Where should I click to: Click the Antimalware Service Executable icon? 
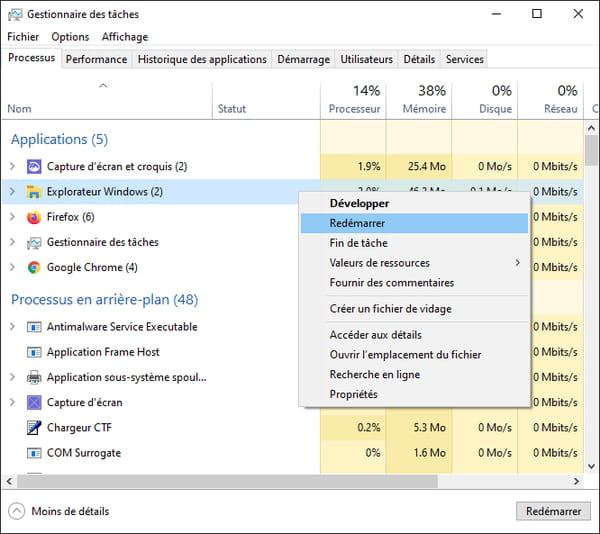point(34,327)
